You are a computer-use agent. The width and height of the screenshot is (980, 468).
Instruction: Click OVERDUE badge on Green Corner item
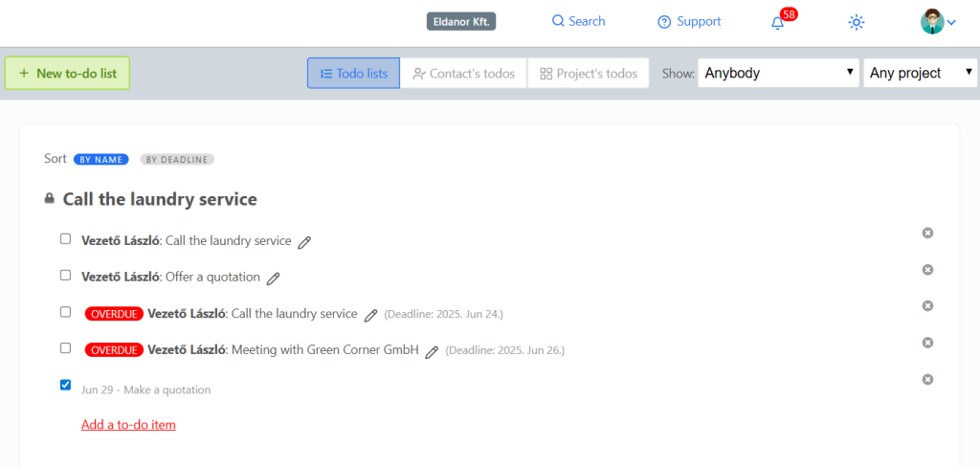pyautogui.click(x=114, y=350)
